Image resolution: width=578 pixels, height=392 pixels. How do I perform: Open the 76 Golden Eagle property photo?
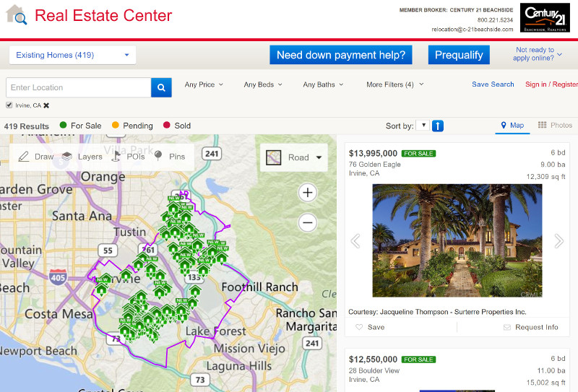tap(457, 240)
